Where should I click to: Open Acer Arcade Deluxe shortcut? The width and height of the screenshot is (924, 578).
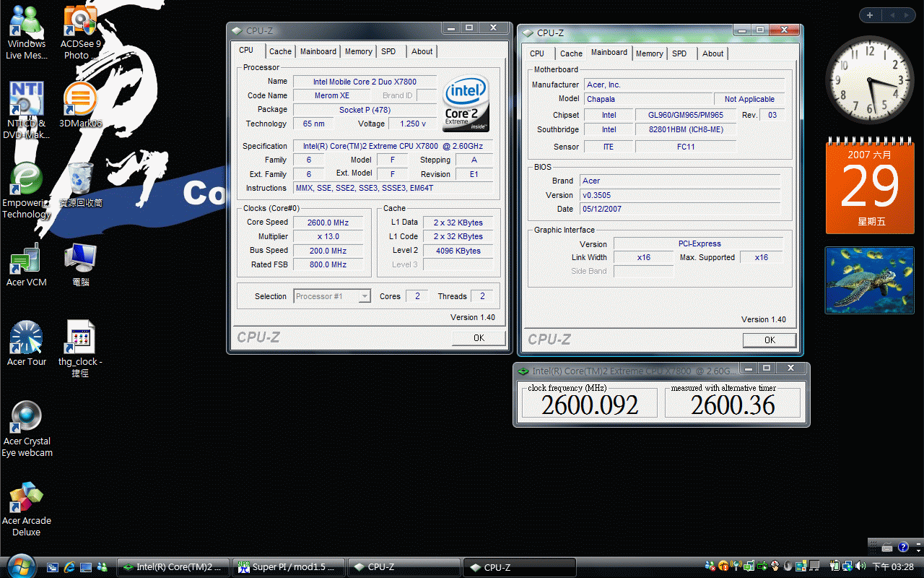27,509
